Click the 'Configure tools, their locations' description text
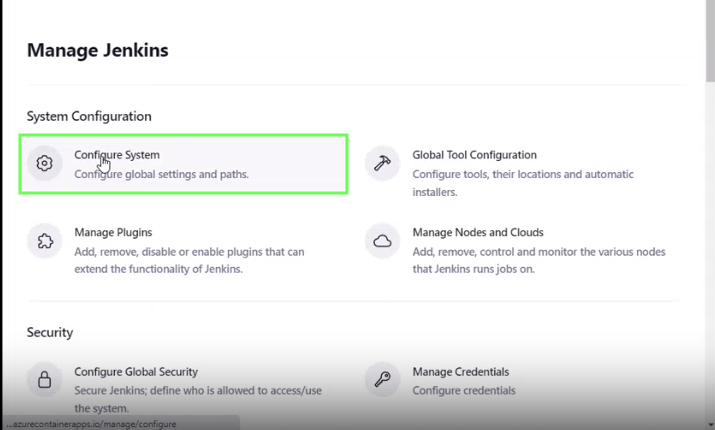The height and width of the screenshot is (430, 715). tap(522, 174)
